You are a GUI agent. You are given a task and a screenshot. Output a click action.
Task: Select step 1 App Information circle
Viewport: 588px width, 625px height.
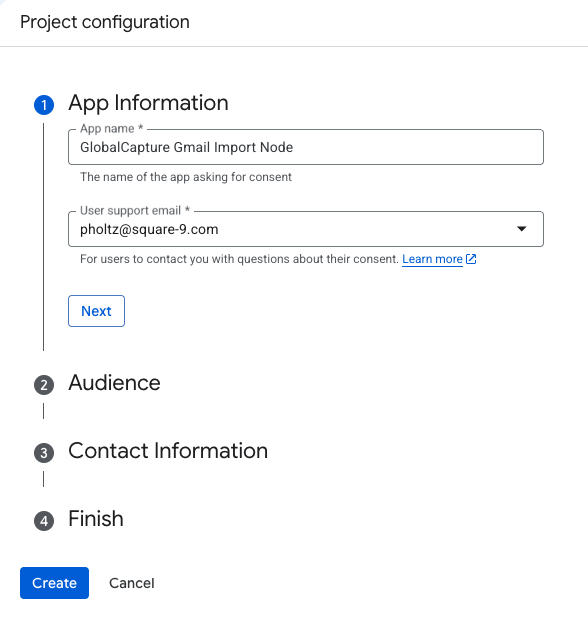coord(44,105)
